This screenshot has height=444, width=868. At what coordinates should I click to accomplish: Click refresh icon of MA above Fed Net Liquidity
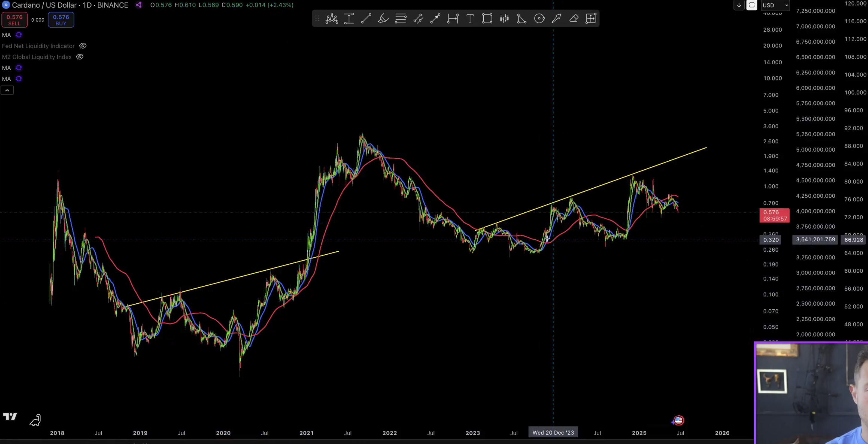(19, 35)
